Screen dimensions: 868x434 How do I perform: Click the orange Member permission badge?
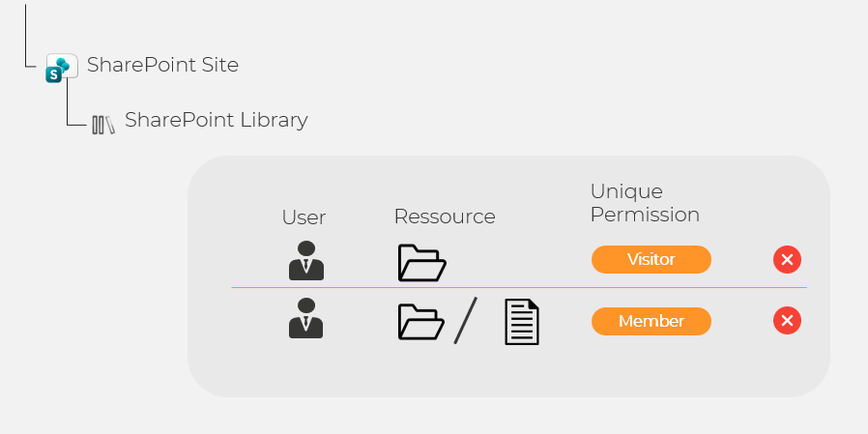[x=651, y=321]
